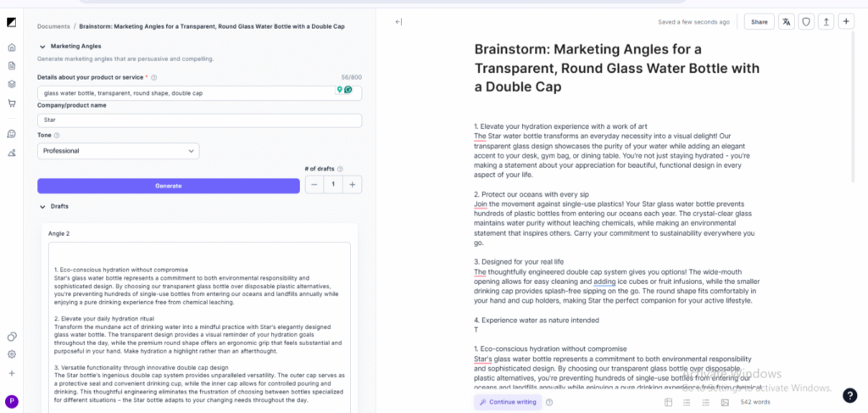Collapse the Drafts section
This screenshot has width=868, height=413.
42,206
